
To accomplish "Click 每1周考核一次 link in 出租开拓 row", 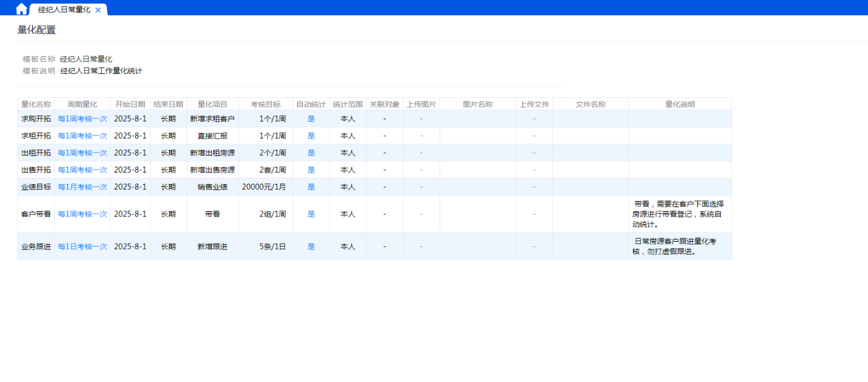I will [82, 153].
